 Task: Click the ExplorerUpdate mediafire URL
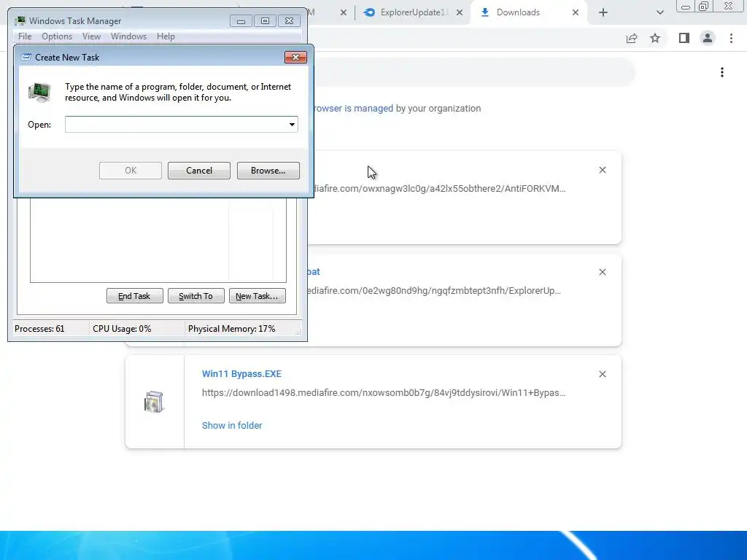point(435,290)
